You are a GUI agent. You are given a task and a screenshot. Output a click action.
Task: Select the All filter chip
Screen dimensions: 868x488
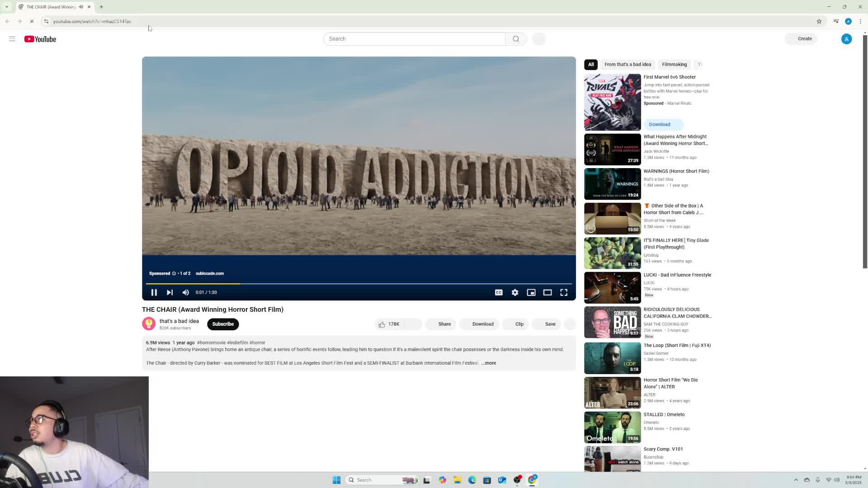591,64
